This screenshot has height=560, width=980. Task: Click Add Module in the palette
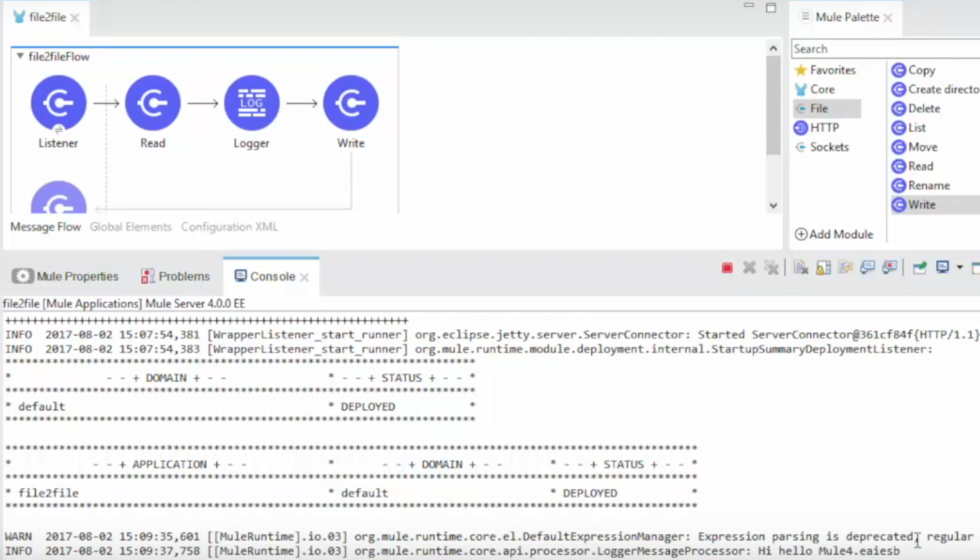coord(834,234)
